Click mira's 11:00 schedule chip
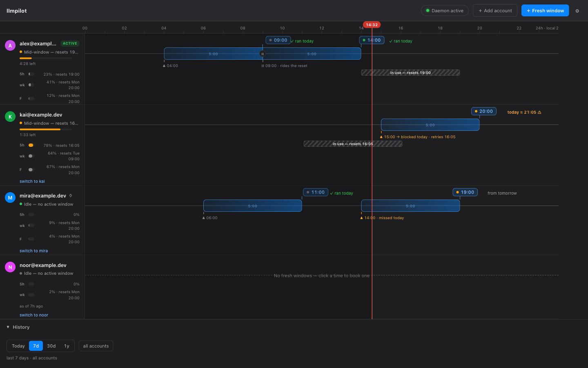This screenshot has height=368, width=588. (x=316, y=192)
